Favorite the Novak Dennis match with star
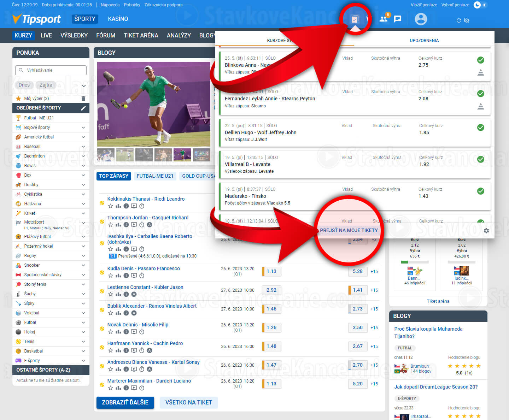Viewport: 509px width, 420px height. tap(111, 332)
